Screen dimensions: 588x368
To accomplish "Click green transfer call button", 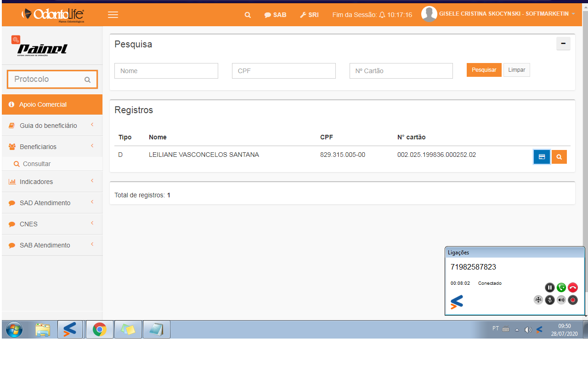I will click(x=561, y=287).
